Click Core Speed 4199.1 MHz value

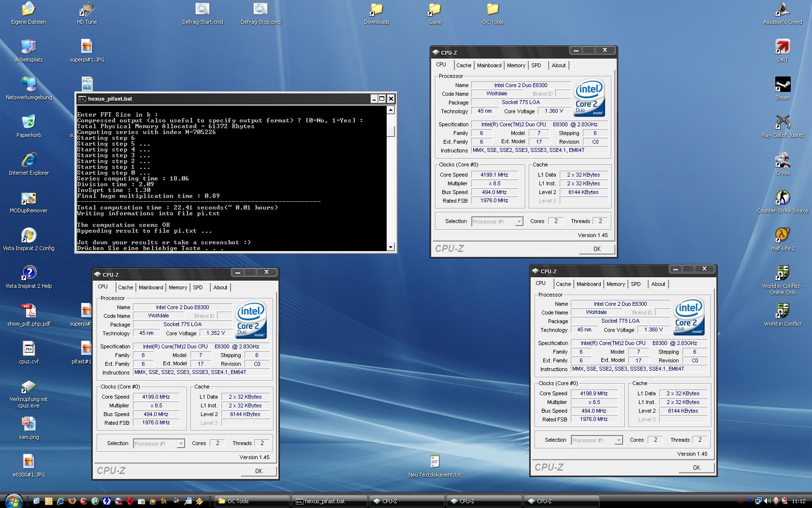click(x=494, y=175)
